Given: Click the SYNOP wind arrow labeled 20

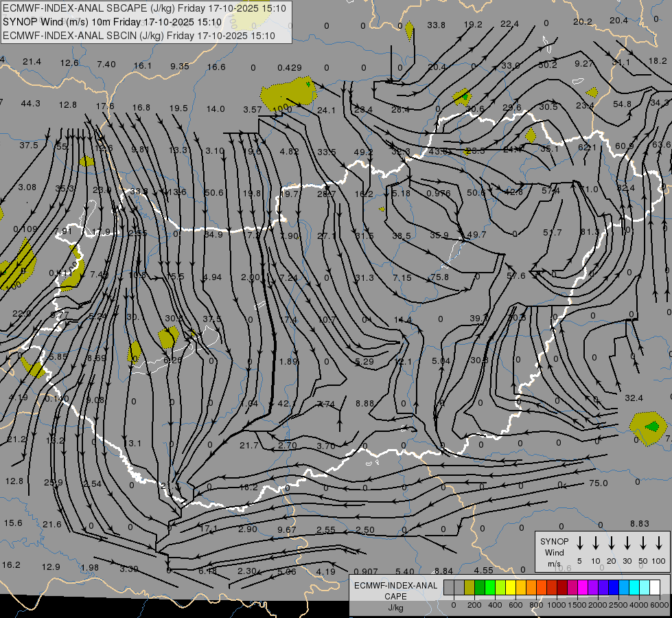Looking at the screenshot, I should (x=611, y=543).
